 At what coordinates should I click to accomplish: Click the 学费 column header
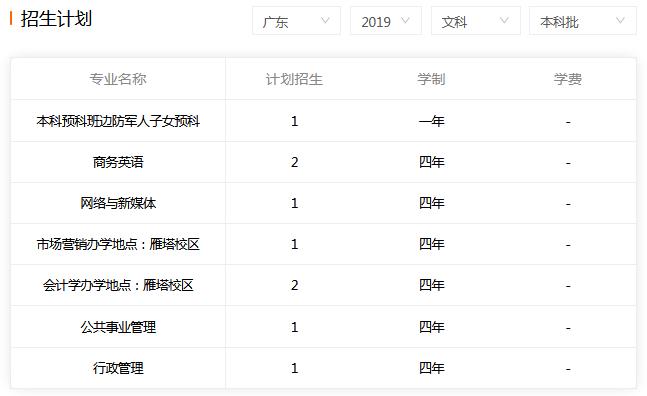pos(568,79)
